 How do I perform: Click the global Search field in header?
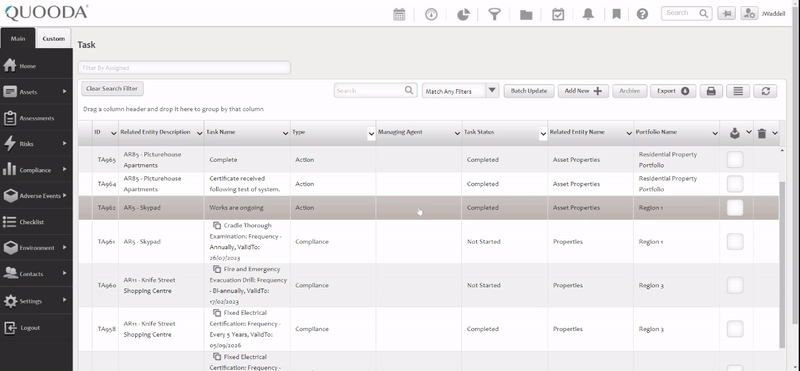(x=686, y=13)
